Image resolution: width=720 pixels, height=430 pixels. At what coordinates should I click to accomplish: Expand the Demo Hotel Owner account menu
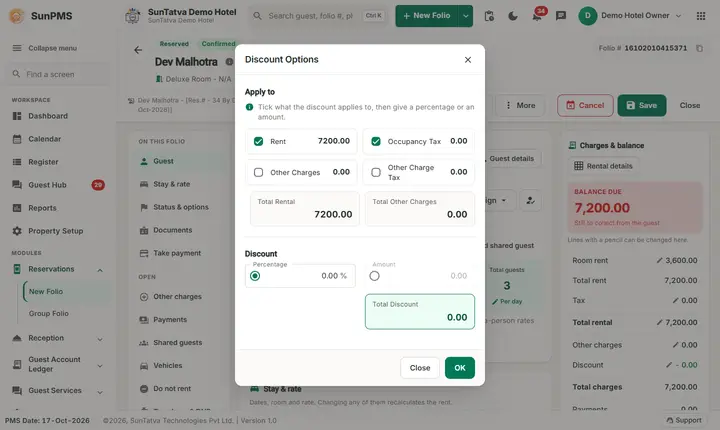pos(630,16)
